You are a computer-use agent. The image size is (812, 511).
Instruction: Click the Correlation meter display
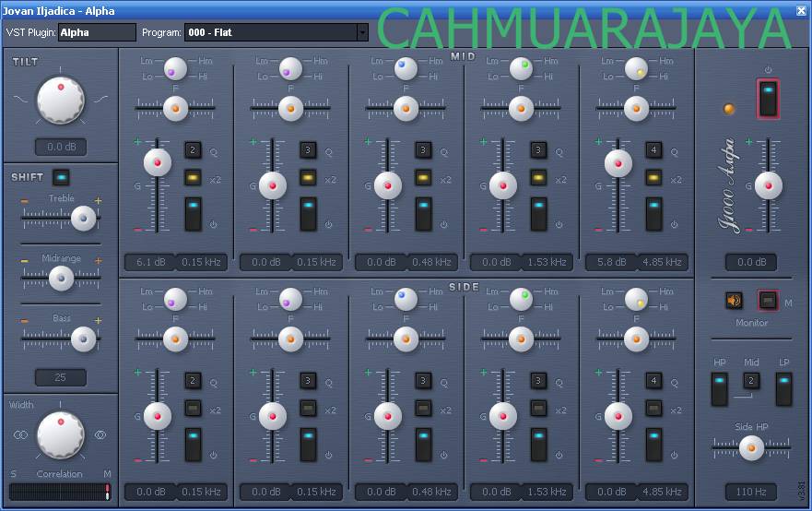pos(60,492)
